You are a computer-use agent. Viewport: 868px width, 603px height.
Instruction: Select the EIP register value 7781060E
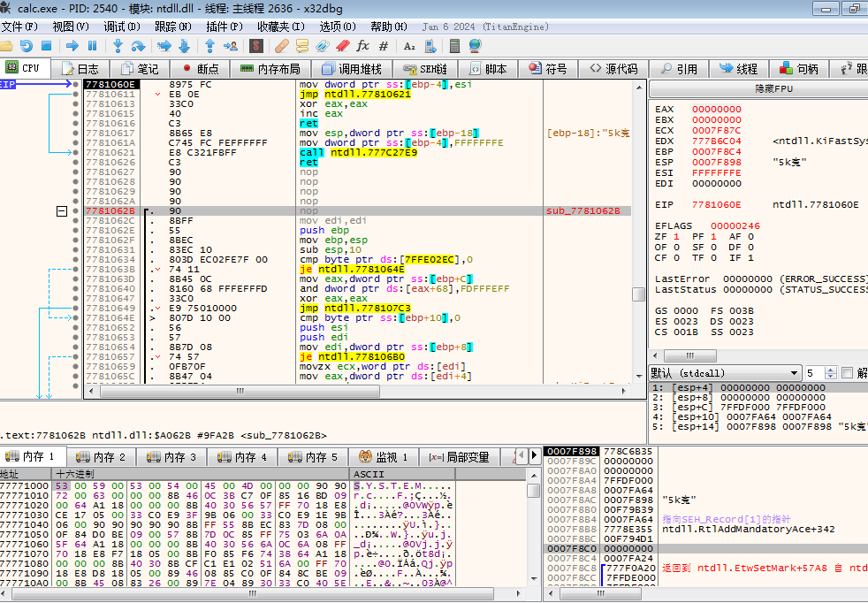(716, 204)
